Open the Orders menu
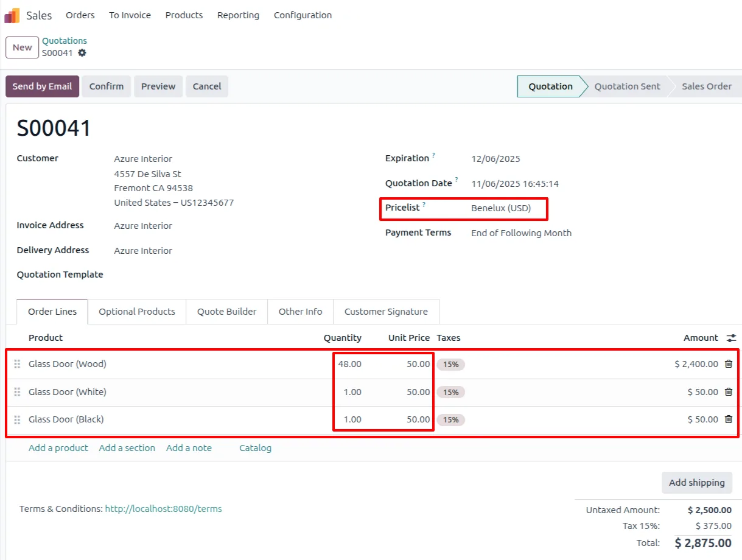 [x=80, y=15]
